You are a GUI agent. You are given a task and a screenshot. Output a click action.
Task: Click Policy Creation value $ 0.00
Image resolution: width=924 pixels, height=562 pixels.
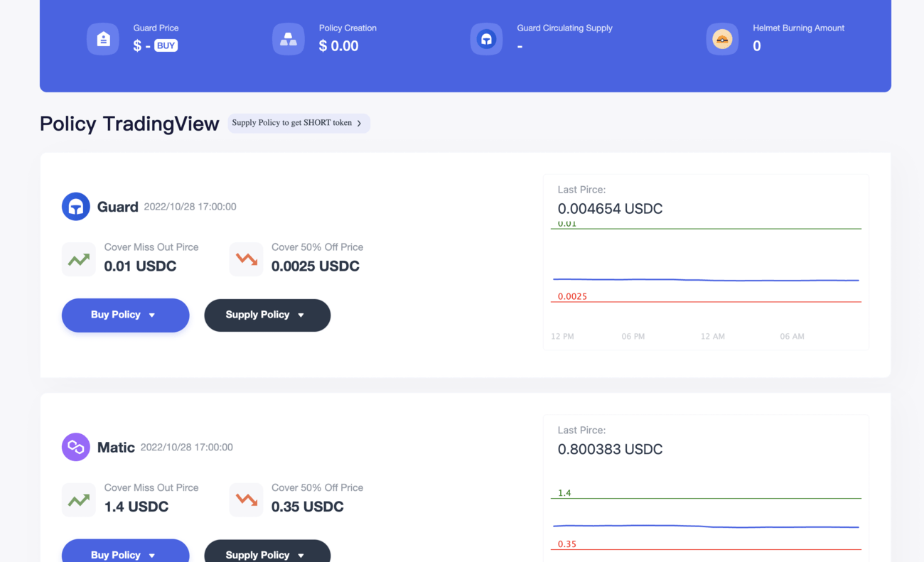[338, 46]
